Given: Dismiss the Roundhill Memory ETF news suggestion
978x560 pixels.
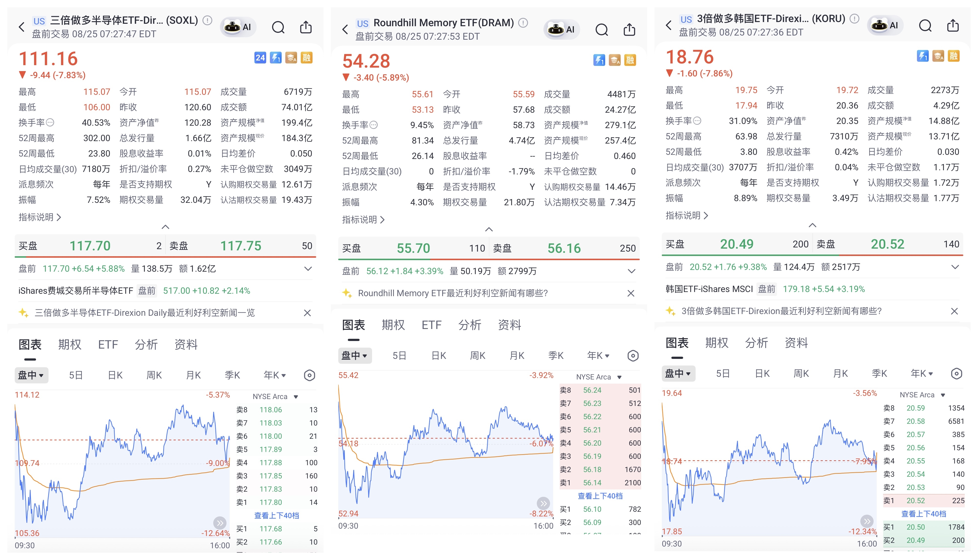Looking at the screenshot, I should tap(631, 293).
